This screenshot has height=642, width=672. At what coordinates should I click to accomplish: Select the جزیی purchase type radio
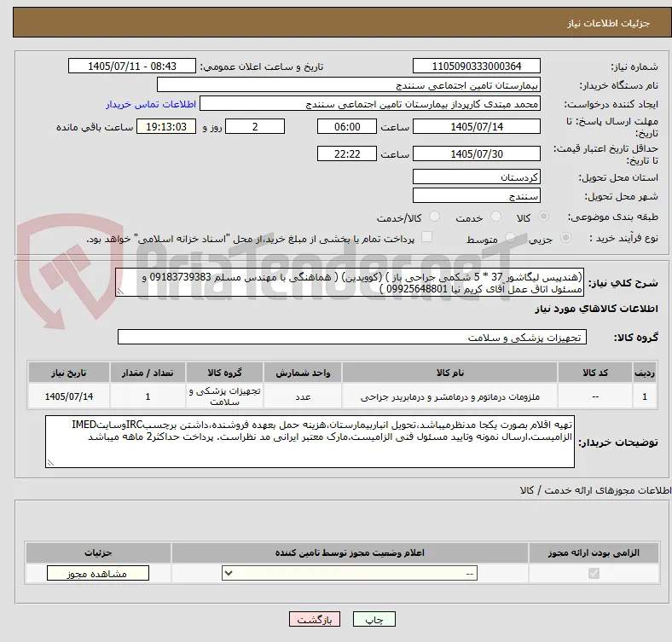565,237
